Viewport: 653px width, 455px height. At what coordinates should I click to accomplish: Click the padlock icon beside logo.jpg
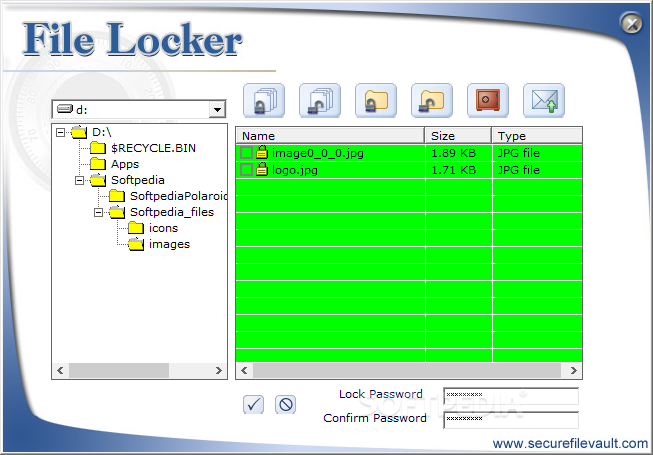pyautogui.click(x=262, y=170)
